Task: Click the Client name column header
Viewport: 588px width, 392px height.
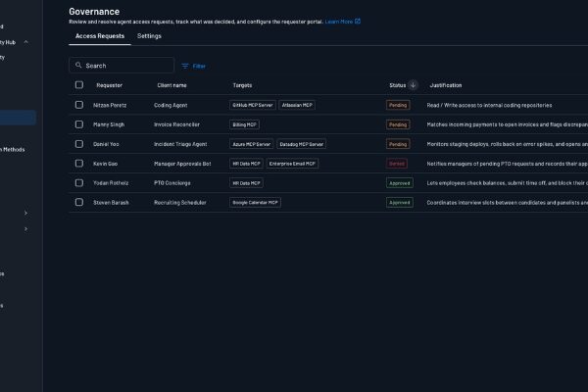Action: coord(171,85)
